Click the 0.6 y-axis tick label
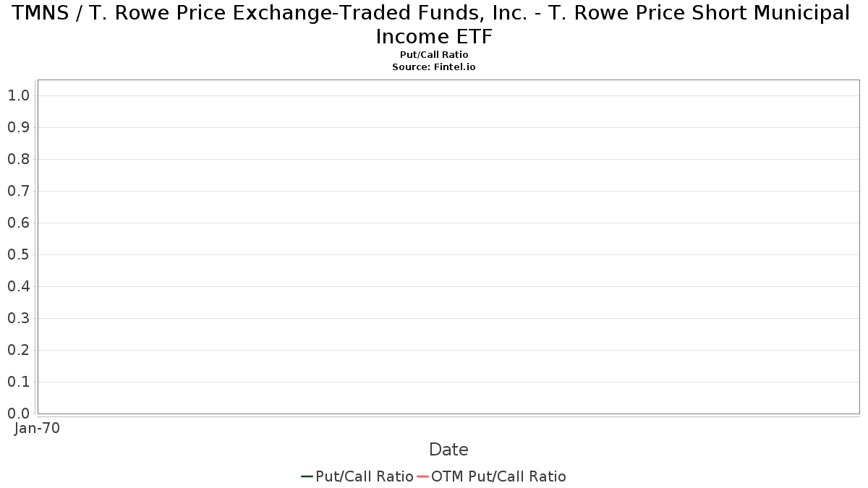 (18, 223)
